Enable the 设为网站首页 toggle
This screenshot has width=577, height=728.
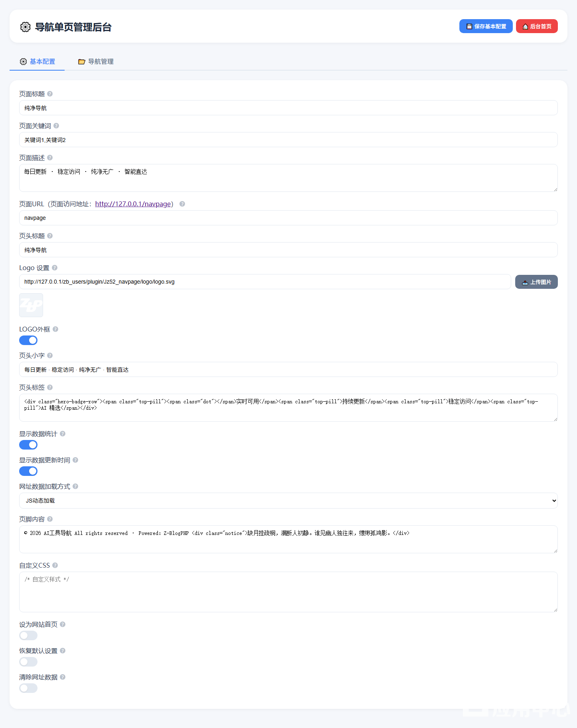coord(28,635)
